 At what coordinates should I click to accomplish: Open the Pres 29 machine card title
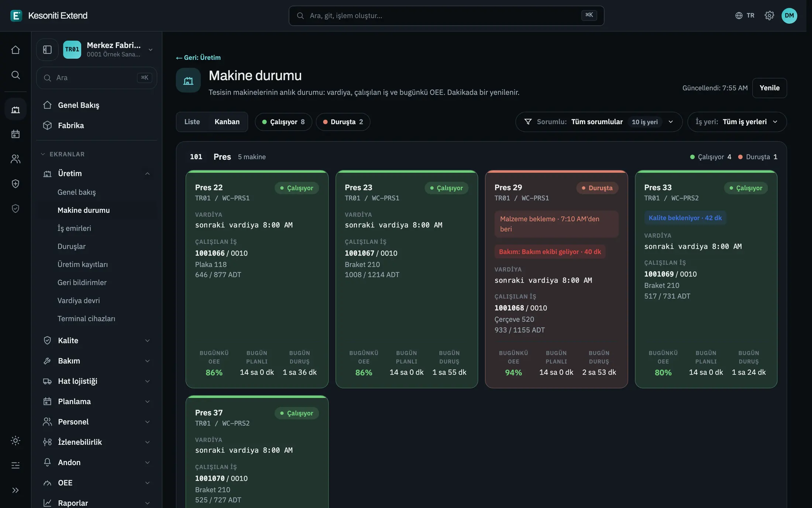pyautogui.click(x=508, y=187)
